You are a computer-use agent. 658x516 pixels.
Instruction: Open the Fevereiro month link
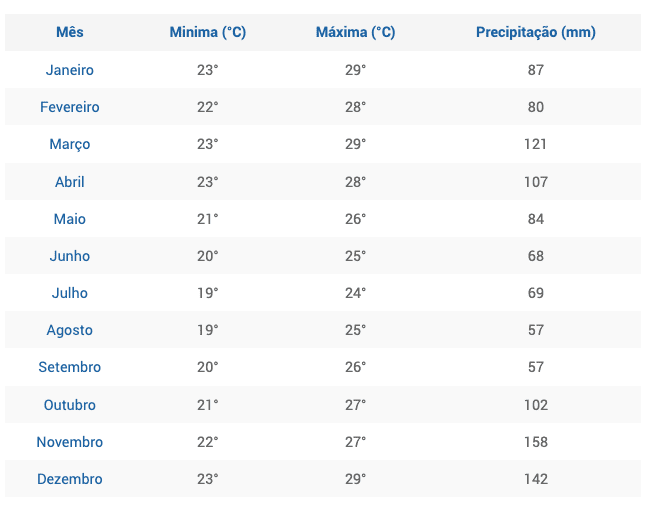click(70, 107)
